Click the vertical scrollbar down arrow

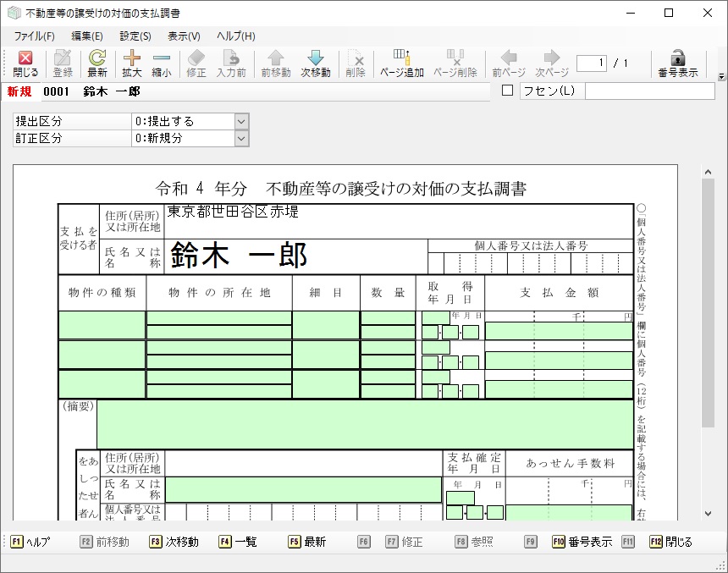pos(708,513)
